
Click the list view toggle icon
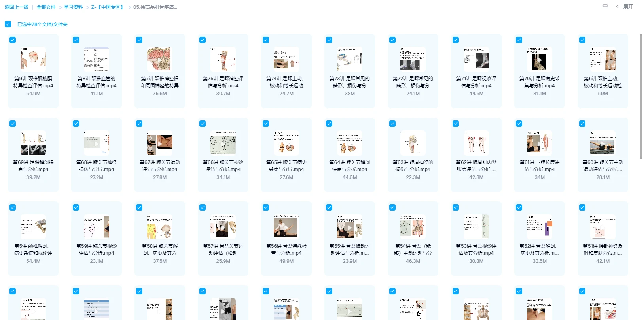click(x=605, y=7)
